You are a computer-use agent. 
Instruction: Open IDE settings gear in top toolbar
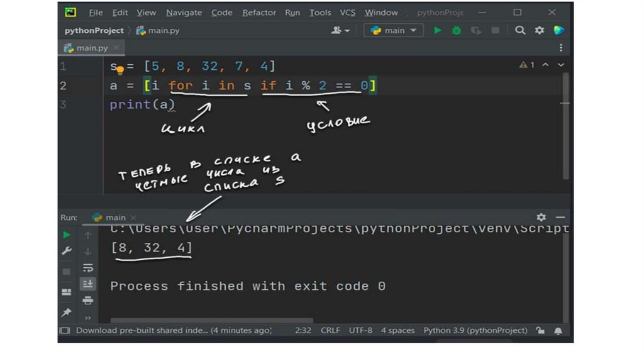[x=539, y=30]
